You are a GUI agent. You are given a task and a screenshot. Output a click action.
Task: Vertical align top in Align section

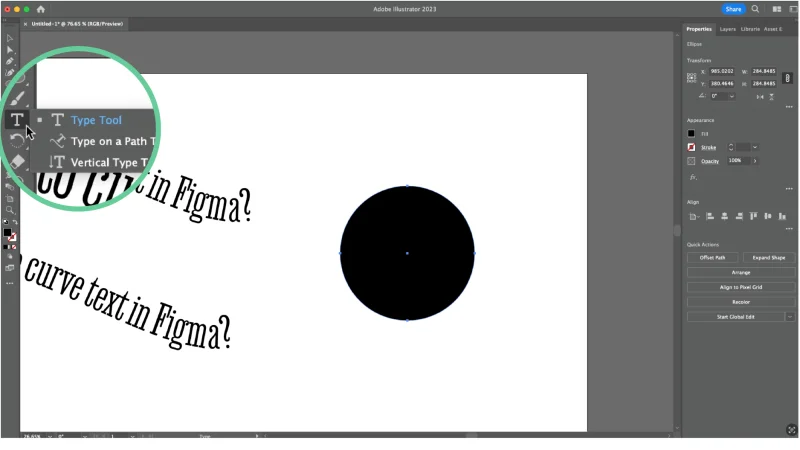point(754,216)
